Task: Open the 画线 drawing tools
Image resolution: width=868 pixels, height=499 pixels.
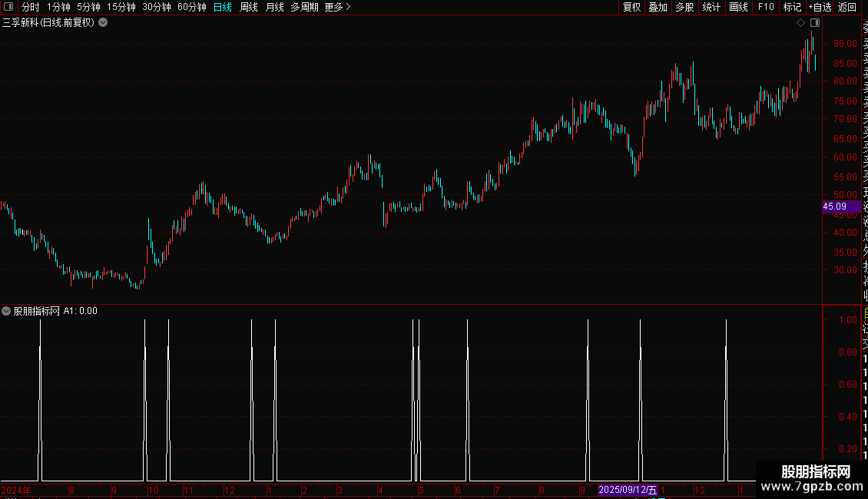Action: 738,7
